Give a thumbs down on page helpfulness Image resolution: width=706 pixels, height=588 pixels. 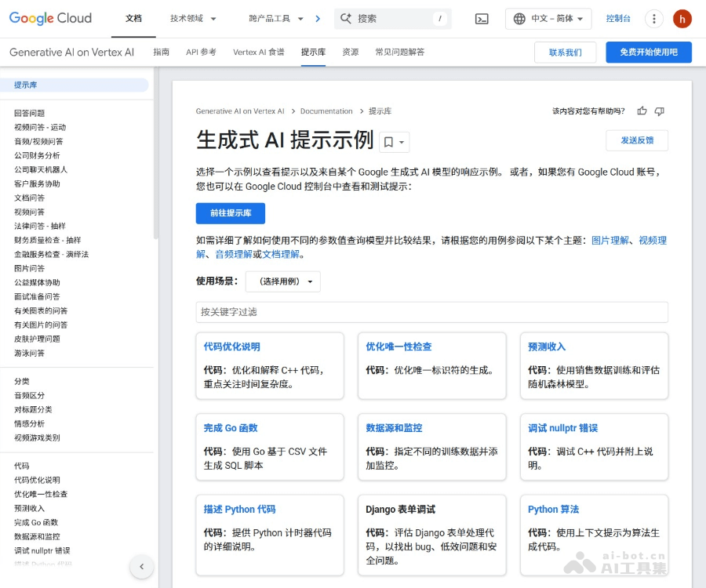coord(660,111)
